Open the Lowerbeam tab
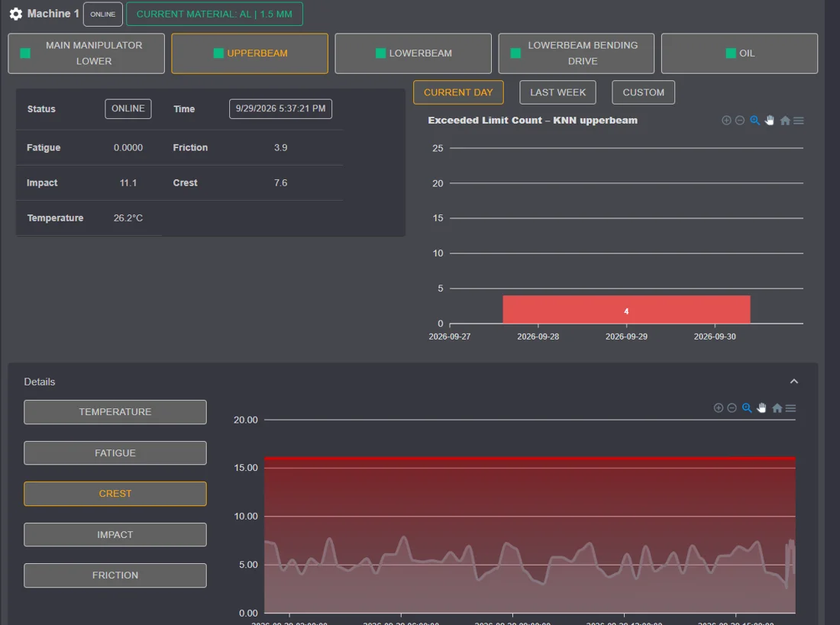Viewport: 840px width, 625px height. (x=413, y=53)
